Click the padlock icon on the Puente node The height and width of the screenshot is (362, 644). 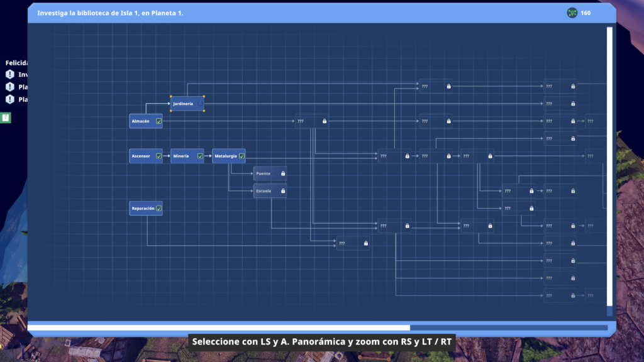[283, 173]
